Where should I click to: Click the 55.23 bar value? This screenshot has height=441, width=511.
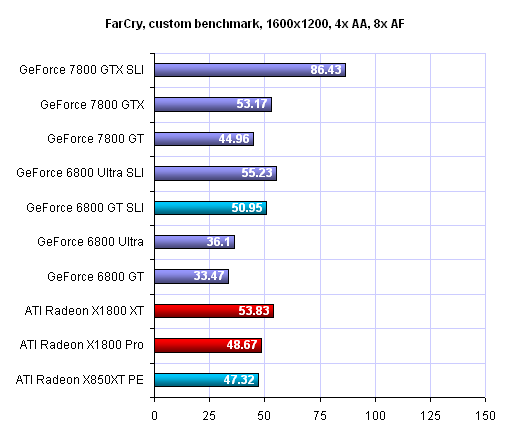tap(257, 173)
